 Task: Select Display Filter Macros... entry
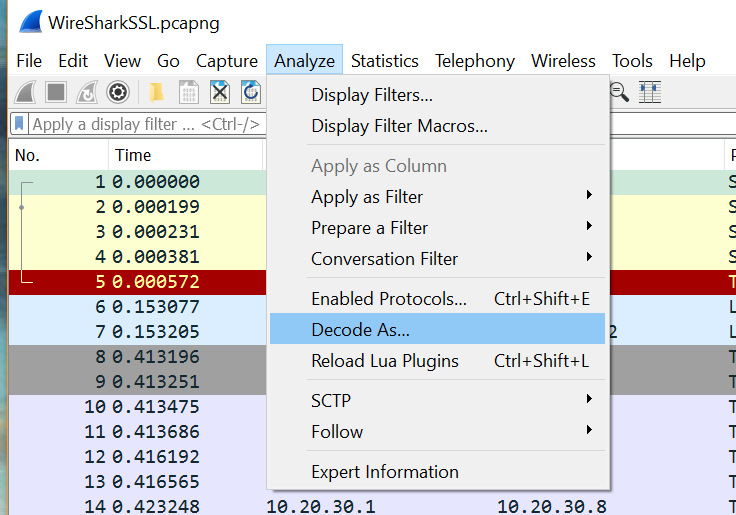coord(437,126)
